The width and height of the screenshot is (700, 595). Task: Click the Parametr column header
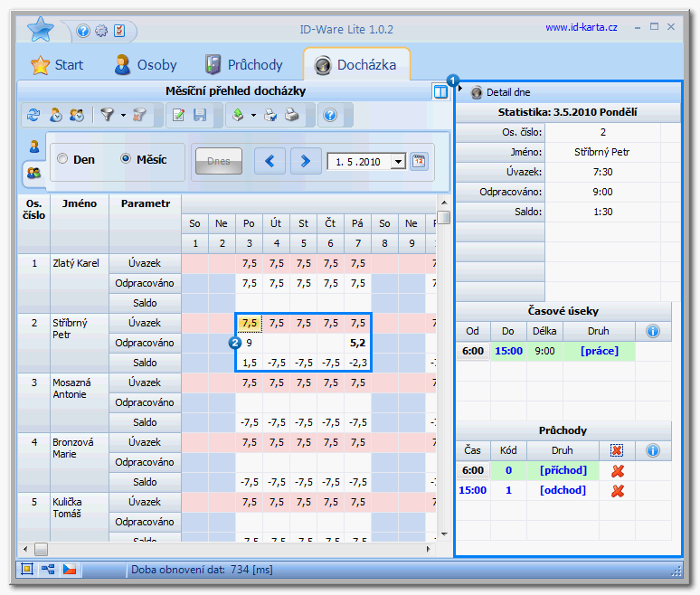tap(145, 223)
